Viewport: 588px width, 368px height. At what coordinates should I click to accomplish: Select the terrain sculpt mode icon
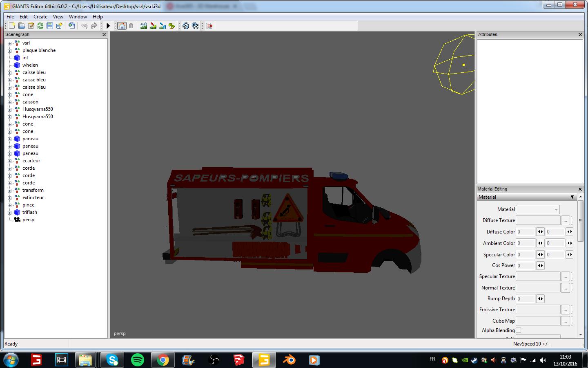point(143,26)
